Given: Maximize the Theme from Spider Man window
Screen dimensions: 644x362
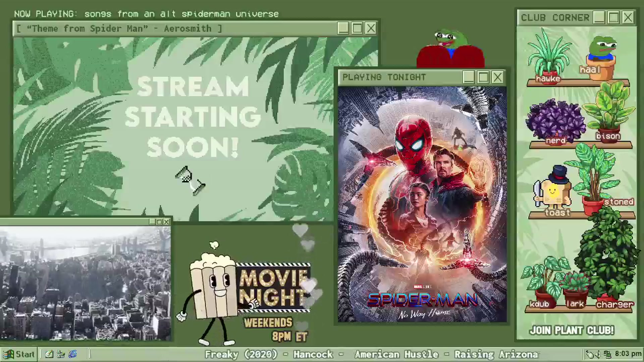Looking at the screenshot, I should pyautogui.click(x=357, y=28).
